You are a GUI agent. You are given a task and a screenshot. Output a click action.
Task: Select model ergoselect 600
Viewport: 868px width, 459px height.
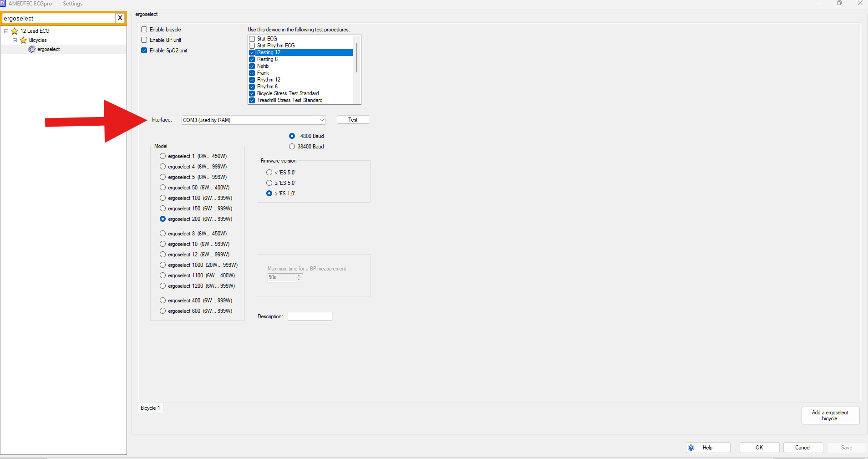163,311
